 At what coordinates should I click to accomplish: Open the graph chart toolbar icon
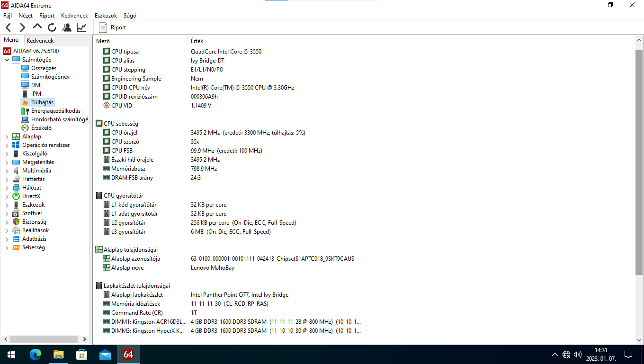tap(81, 27)
